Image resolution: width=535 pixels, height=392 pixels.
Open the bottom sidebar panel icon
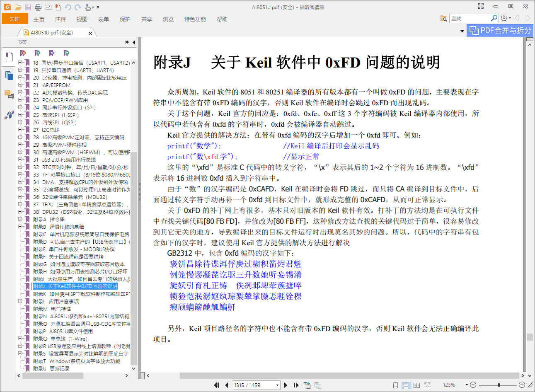pyautogui.click(x=9, y=115)
